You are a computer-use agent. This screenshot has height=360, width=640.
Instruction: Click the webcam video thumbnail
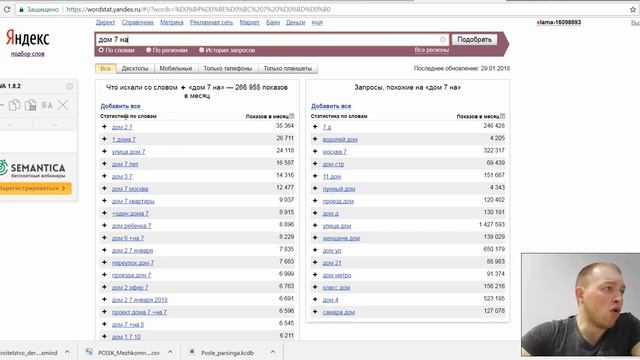(x=580, y=305)
